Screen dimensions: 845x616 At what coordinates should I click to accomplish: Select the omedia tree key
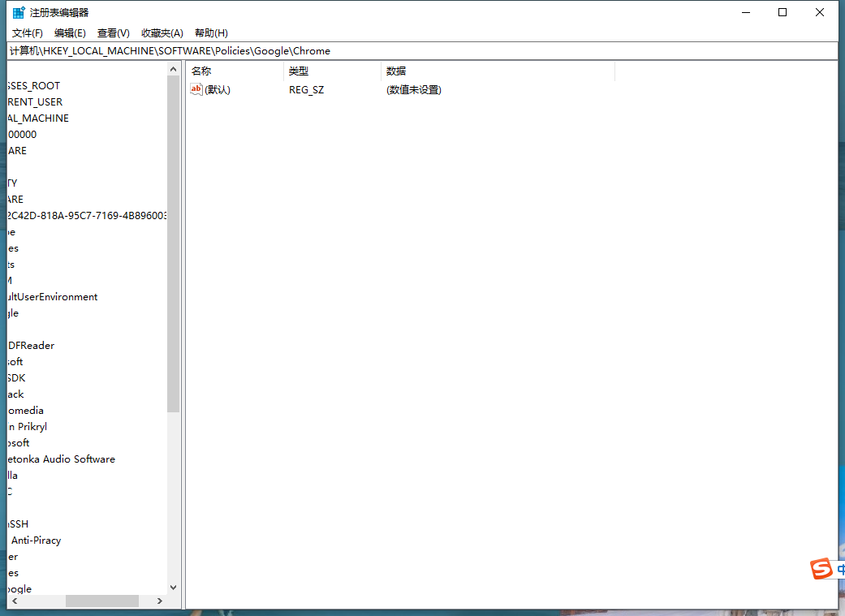25,411
